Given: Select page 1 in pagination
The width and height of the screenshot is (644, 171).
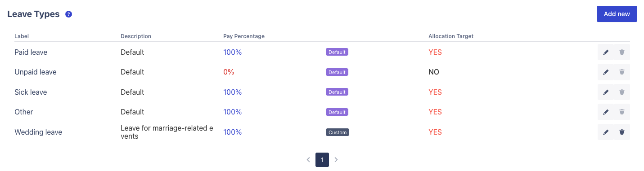Looking at the screenshot, I should click(322, 159).
